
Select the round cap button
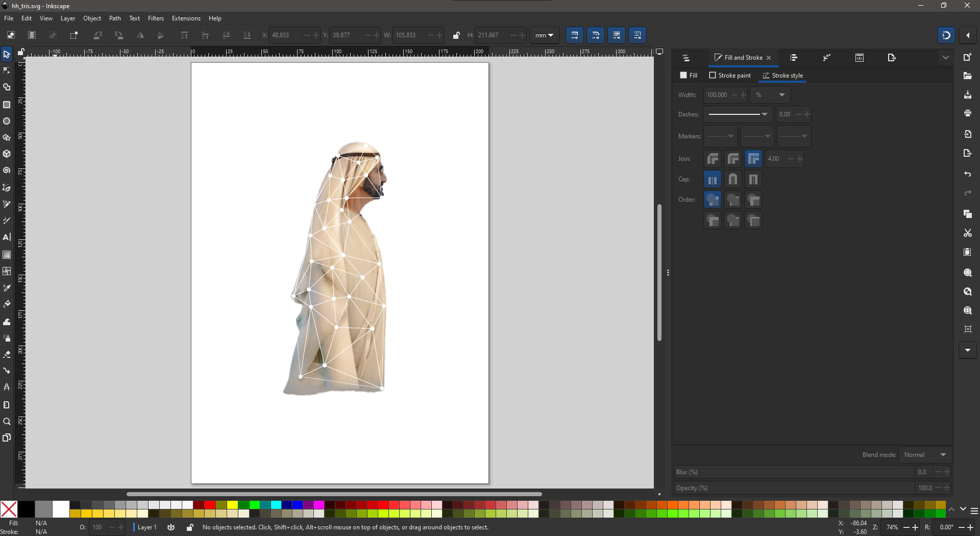tap(733, 180)
